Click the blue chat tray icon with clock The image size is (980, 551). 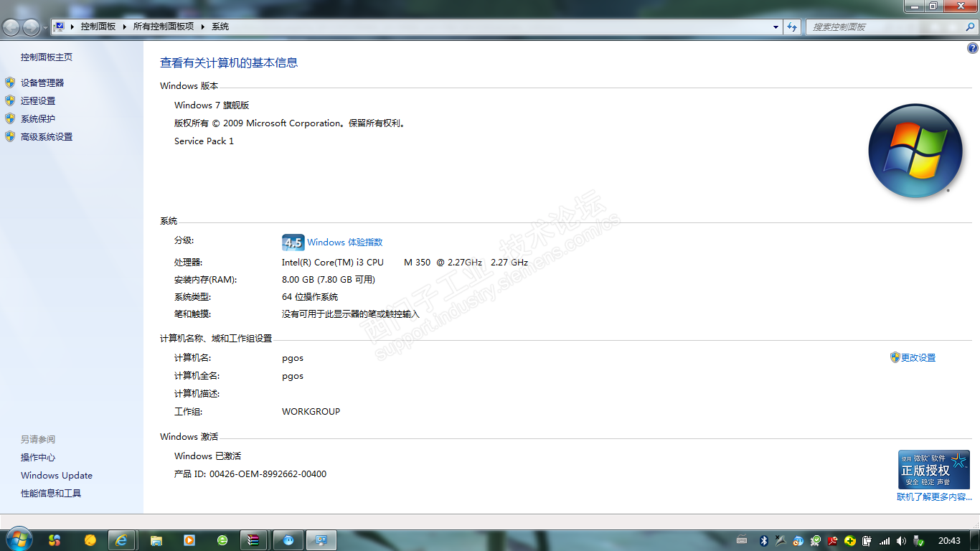[798, 541]
